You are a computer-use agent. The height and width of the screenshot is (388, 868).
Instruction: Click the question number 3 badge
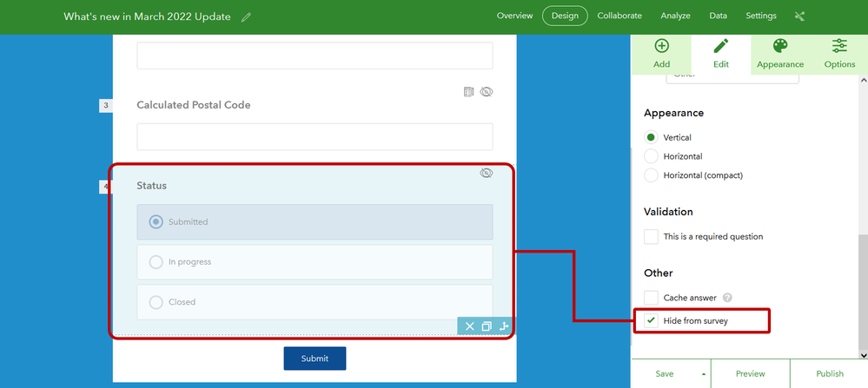coord(106,106)
